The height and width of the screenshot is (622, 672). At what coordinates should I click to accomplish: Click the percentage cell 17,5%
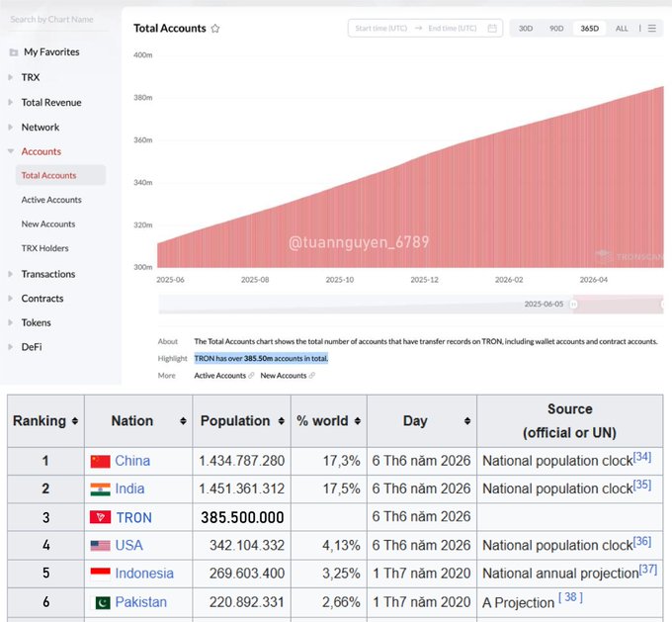pyautogui.click(x=341, y=489)
